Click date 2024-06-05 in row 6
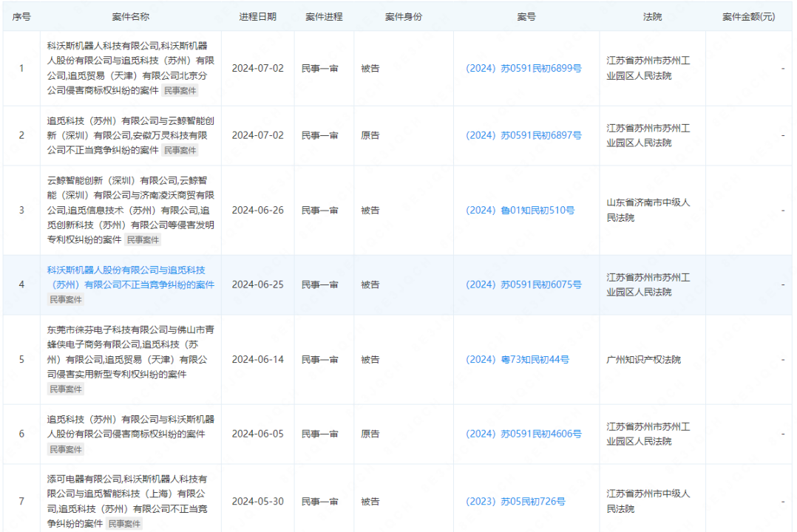 [258, 434]
